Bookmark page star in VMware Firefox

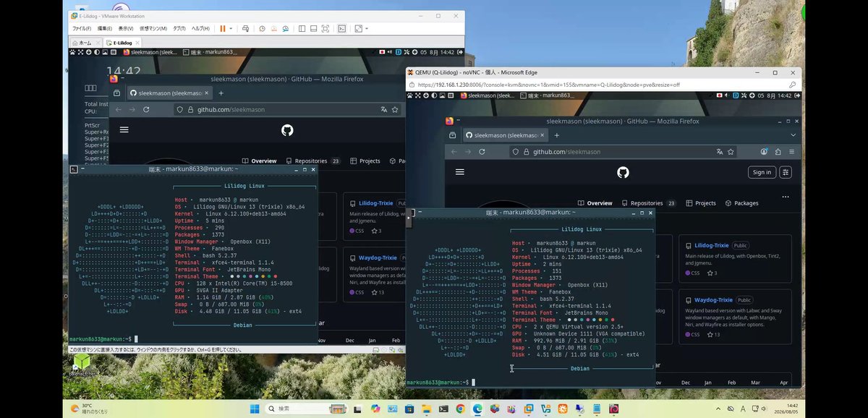pyautogui.click(x=395, y=109)
